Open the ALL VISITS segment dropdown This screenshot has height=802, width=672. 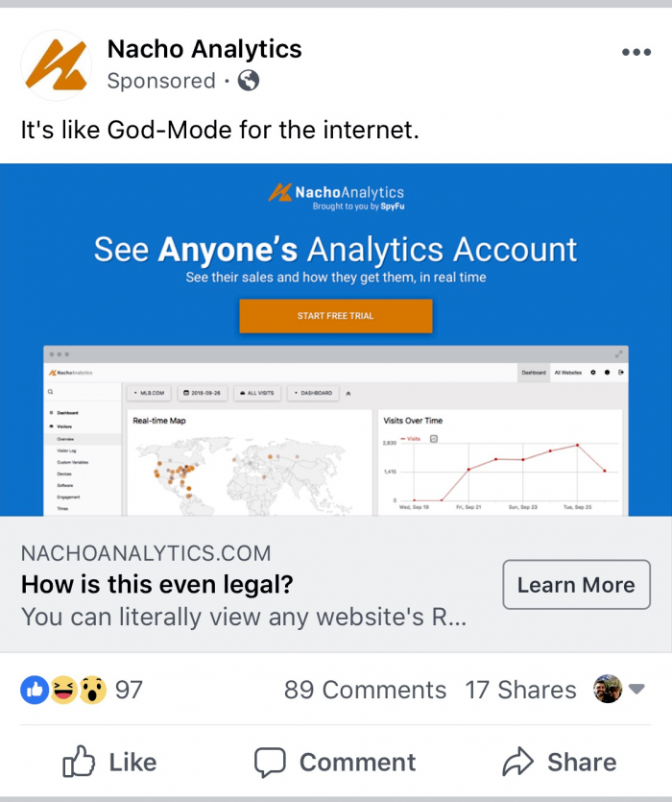pyautogui.click(x=258, y=393)
